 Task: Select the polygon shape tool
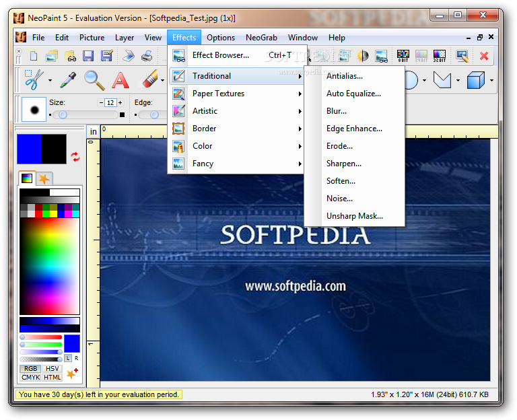tap(442, 80)
